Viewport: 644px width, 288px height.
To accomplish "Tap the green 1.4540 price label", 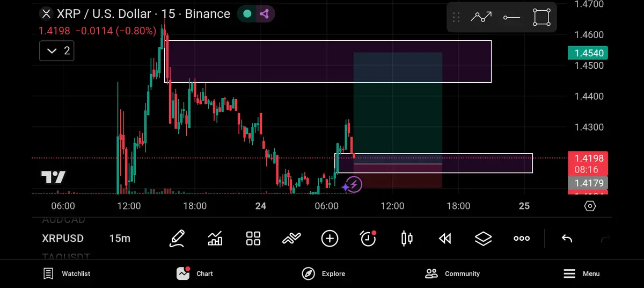I will pos(588,53).
